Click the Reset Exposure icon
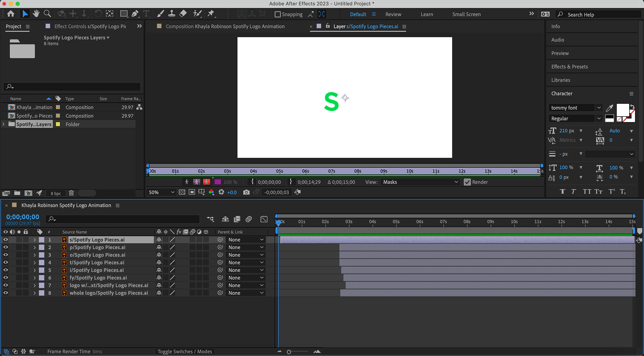This screenshot has height=356, width=644. click(x=221, y=192)
